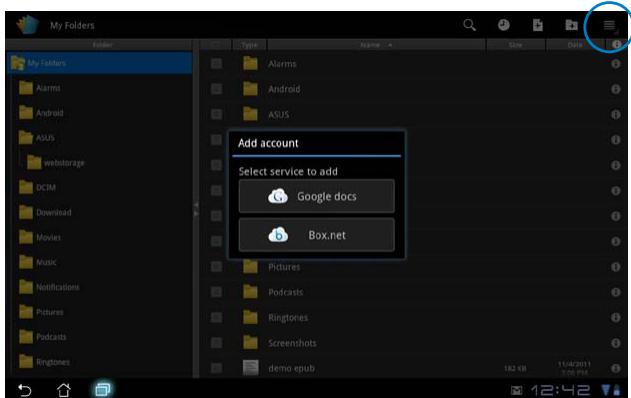Check the Ringtones folder checkbox
The height and width of the screenshot is (398, 631).
click(x=217, y=318)
